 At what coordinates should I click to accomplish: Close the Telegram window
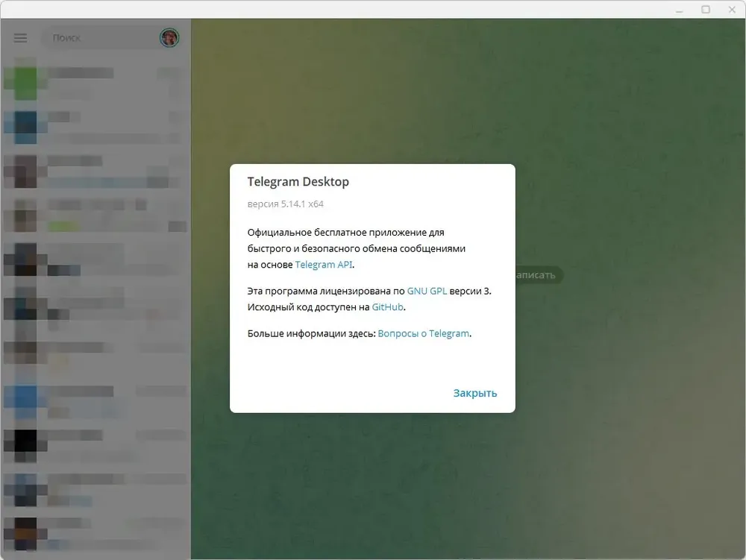pyautogui.click(x=732, y=10)
